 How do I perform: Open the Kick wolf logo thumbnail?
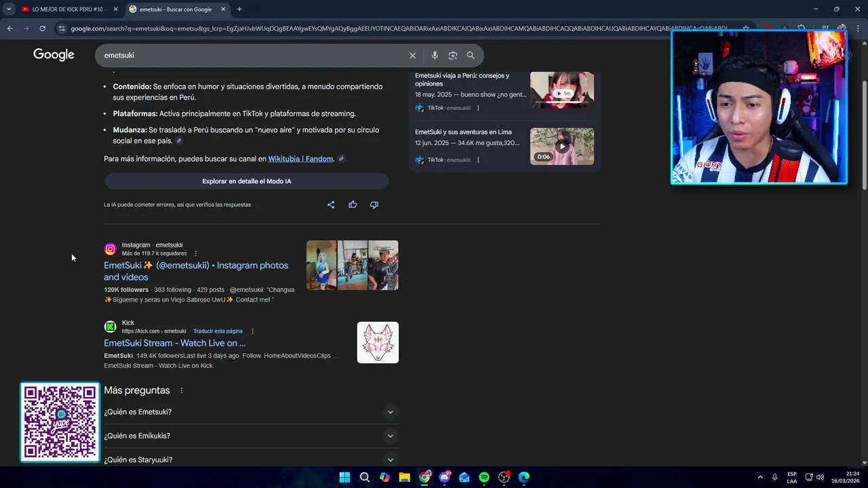[x=378, y=342]
